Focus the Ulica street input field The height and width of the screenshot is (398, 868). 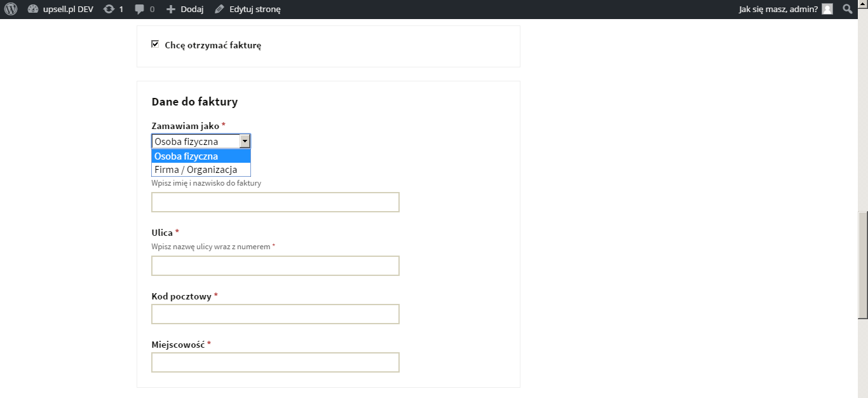point(275,266)
